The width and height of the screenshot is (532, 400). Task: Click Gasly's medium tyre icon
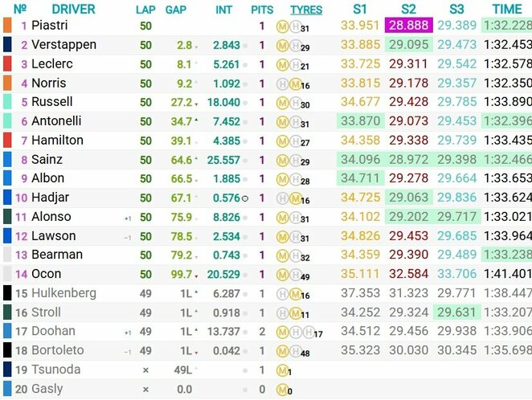pos(282,390)
